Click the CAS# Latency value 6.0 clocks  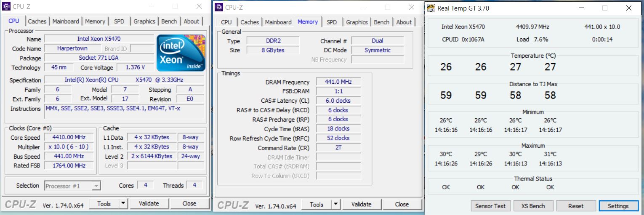tap(338, 101)
